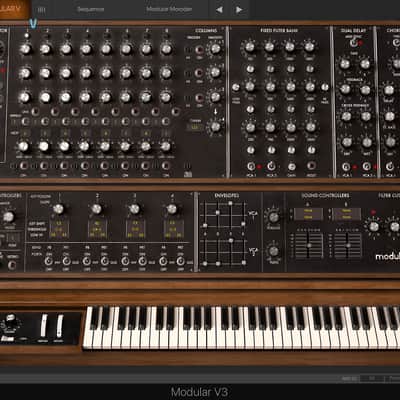This screenshot has height=400, width=400.
Task: Open the value display under slope knob 3
Action: (x=136, y=229)
